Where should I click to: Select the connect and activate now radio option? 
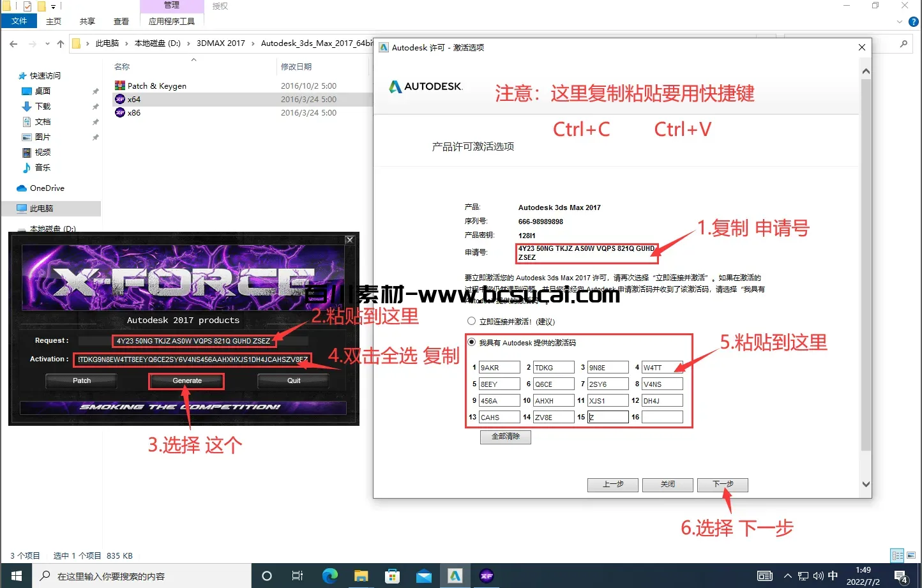click(472, 321)
